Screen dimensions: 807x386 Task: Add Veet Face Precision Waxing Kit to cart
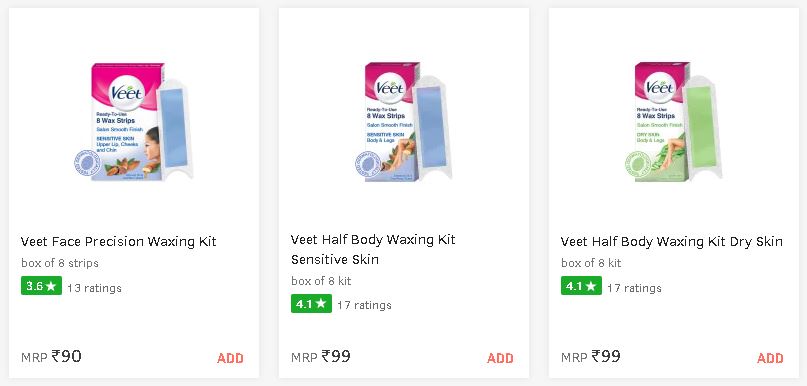(230, 358)
